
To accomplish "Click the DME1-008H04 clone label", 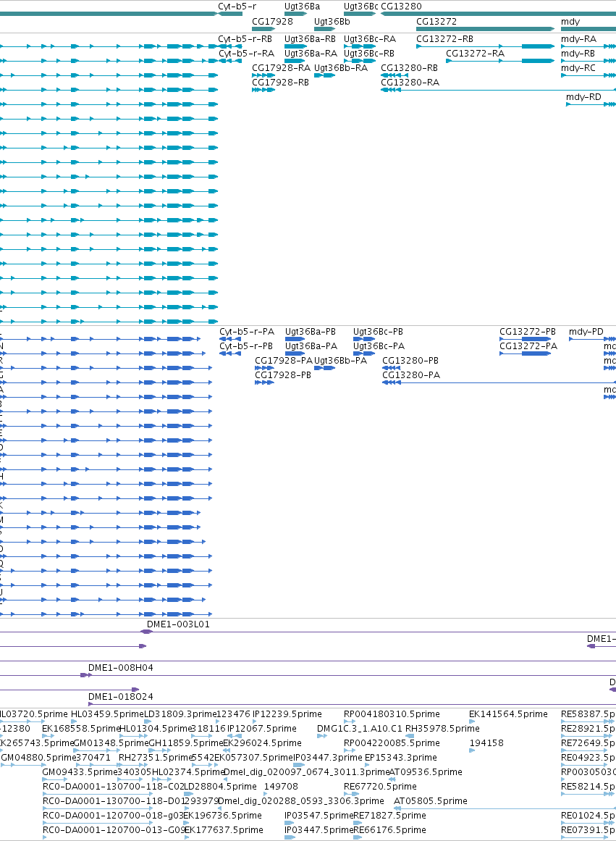I will [x=121, y=669].
